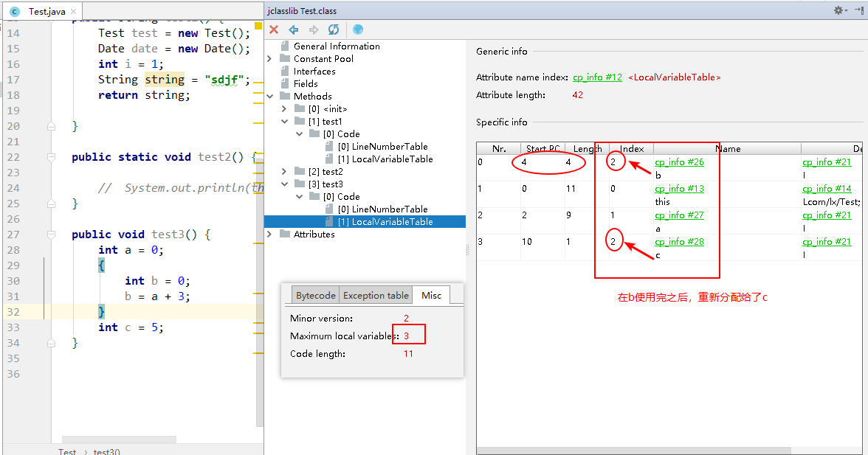
Task: Open name link cp_info #26
Action: pos(679,162)
